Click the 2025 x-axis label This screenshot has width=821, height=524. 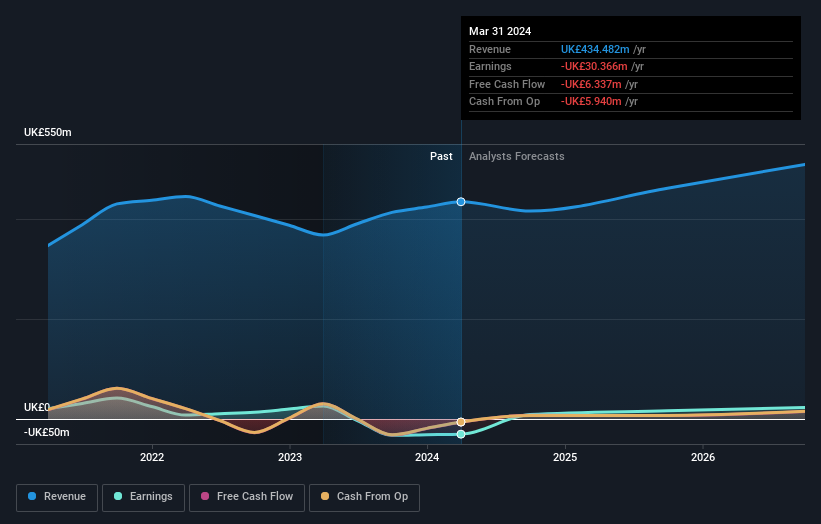[565, 458]
